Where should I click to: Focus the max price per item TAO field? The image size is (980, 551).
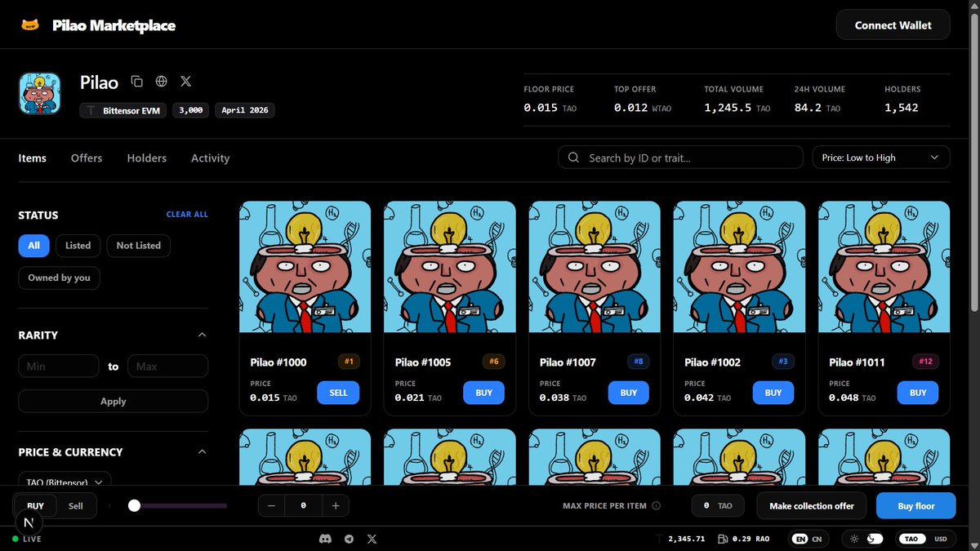tap(718, 506)
